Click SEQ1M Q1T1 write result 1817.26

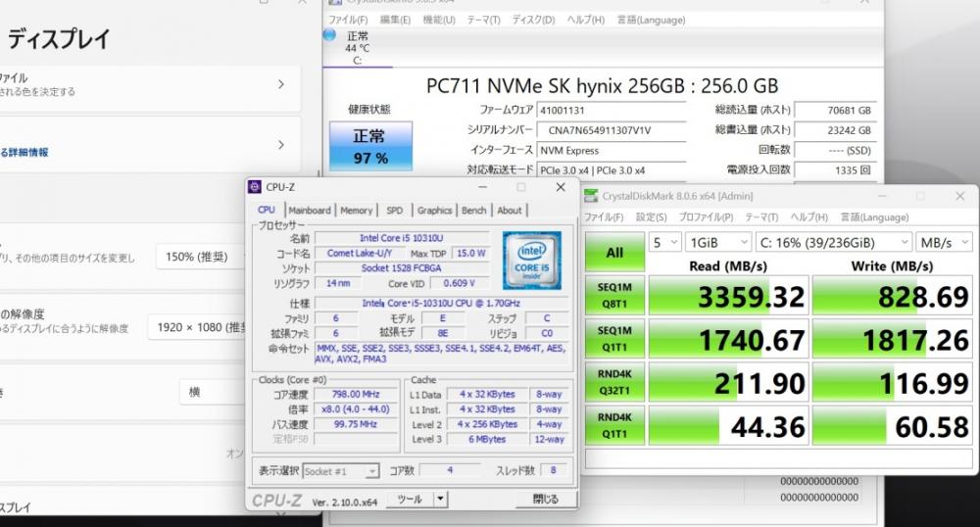[893, 339]
